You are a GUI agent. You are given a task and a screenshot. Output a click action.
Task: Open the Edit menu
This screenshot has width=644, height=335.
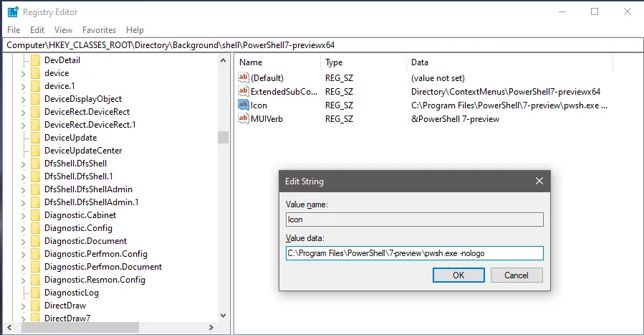[x=37, y=30]
